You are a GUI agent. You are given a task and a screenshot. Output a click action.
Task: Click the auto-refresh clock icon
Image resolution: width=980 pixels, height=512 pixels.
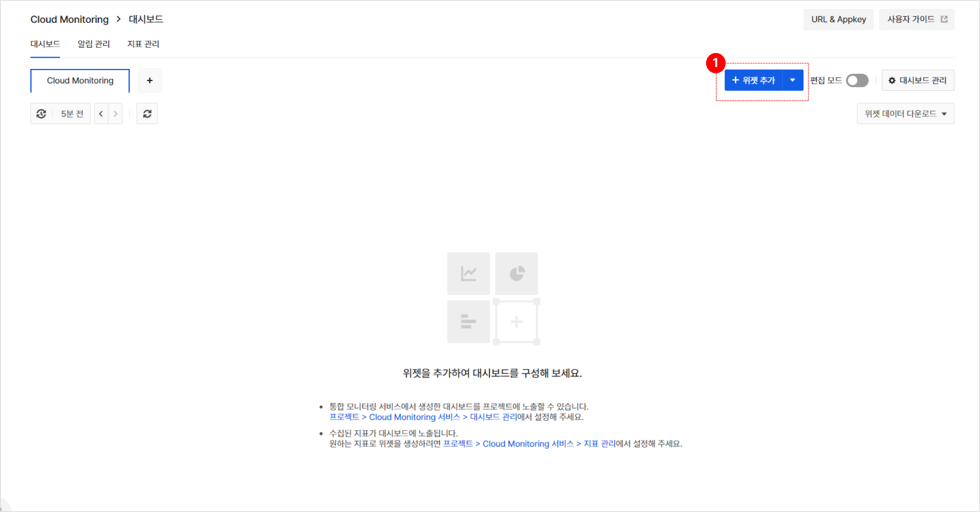[41, 114]
